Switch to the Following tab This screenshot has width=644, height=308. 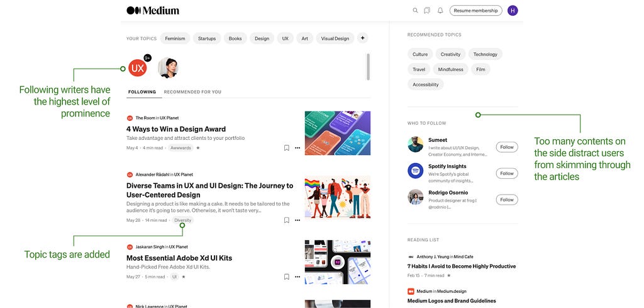(x=142, y=92)
